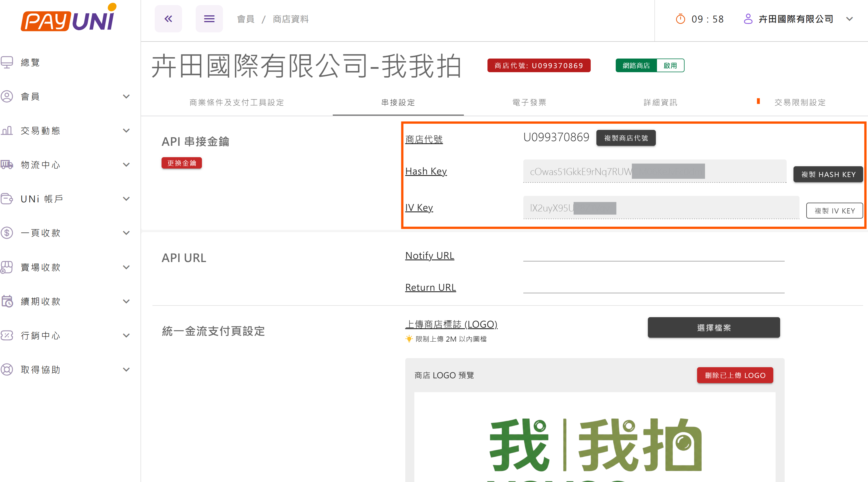Switch to 商業條件及支付工具設定 tab
This screenshot has width=868, height=482.
pos(237,102)
